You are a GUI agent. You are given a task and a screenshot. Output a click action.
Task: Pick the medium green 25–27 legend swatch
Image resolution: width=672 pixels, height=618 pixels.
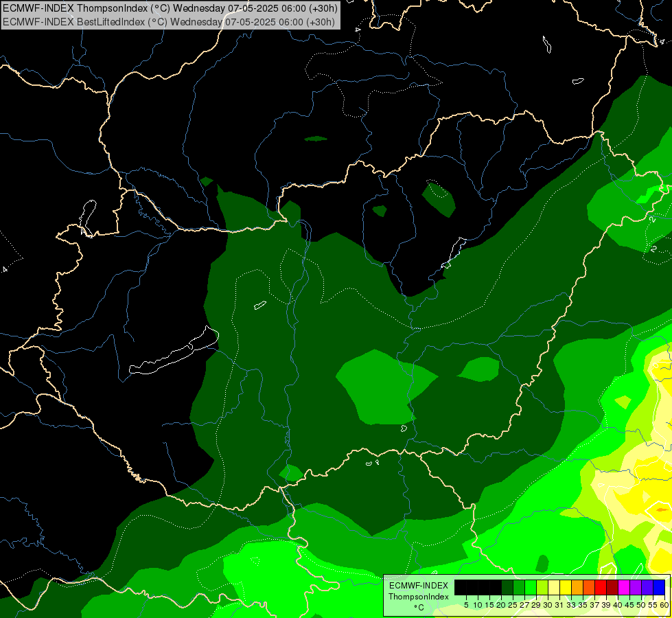click(x=519, y=587)
